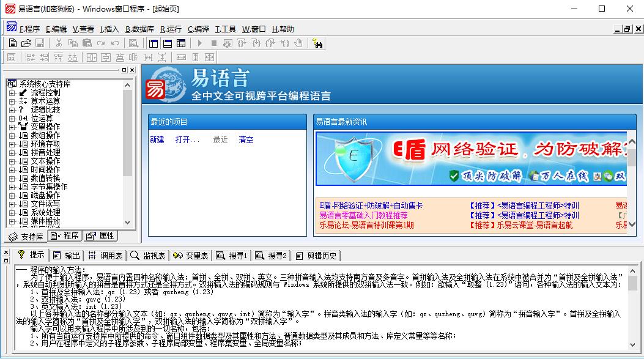The width and height of the screenshot is (644, 359).
Task: Toggle the grid window layout icon
Action: pyautogui.click(x=180, y=43)
